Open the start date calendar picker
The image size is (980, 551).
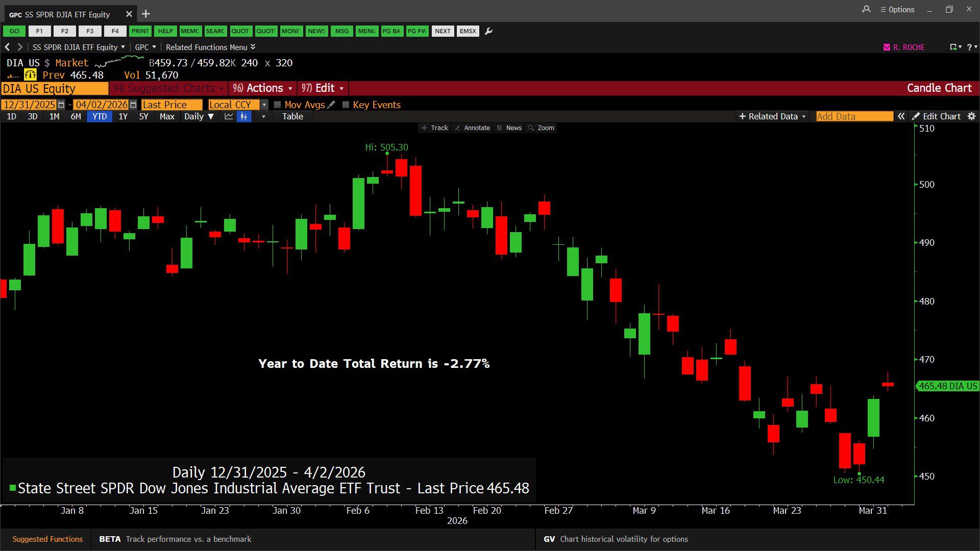coord(61,105)
